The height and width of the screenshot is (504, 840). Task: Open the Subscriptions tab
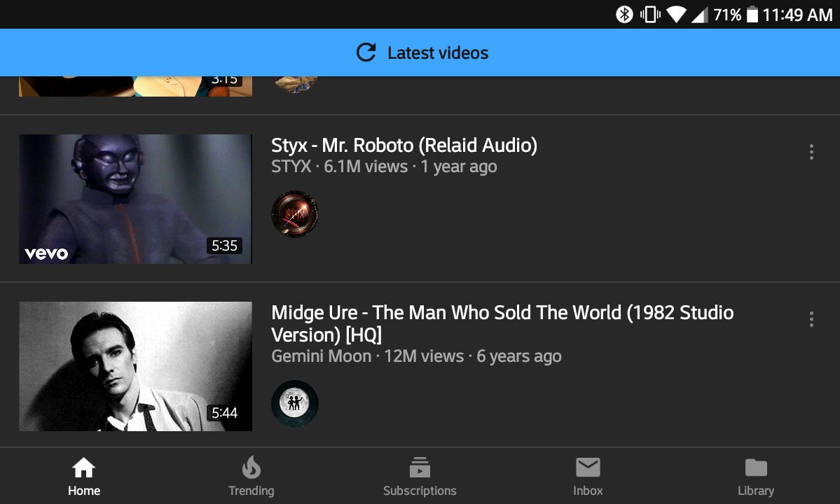point(420,476)
